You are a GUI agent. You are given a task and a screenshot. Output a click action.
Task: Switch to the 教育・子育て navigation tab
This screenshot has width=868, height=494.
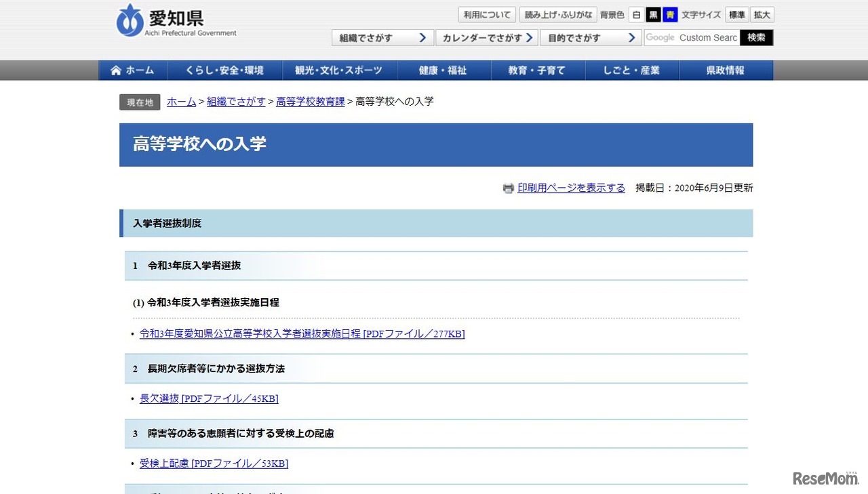pos(538,70)
